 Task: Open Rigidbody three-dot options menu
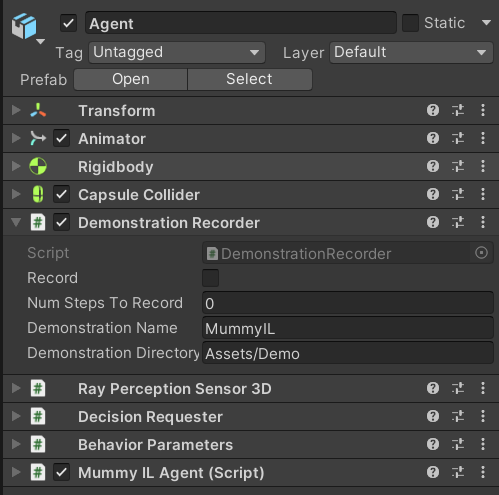tap(483, 166)
